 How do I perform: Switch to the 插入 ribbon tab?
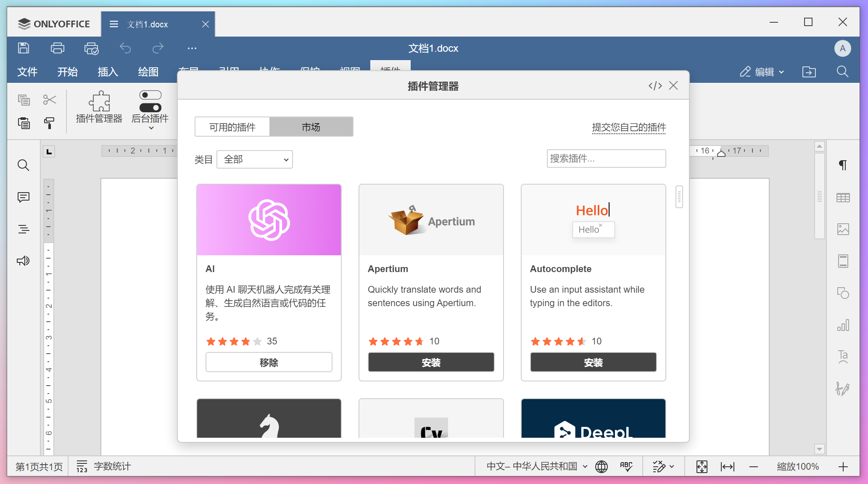(x=108, y=72)
